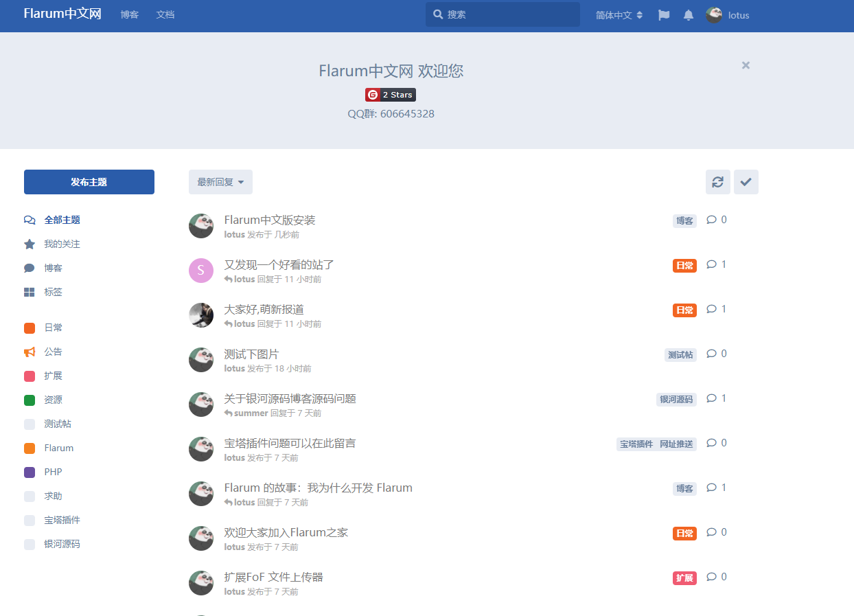Refresh the discussion list with circular arrows icon
The height and width of the screenshot is (616, 854).
(717, 182)
